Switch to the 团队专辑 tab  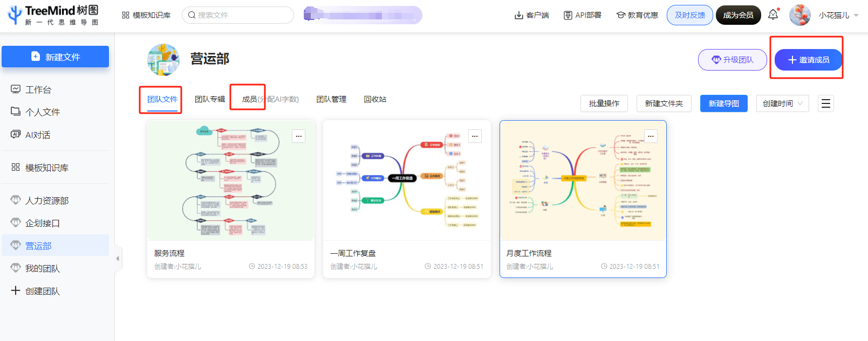point(210,99)
